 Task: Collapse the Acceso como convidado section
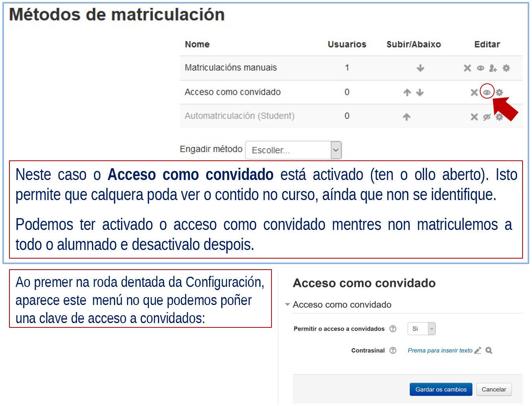coord(288,305)
